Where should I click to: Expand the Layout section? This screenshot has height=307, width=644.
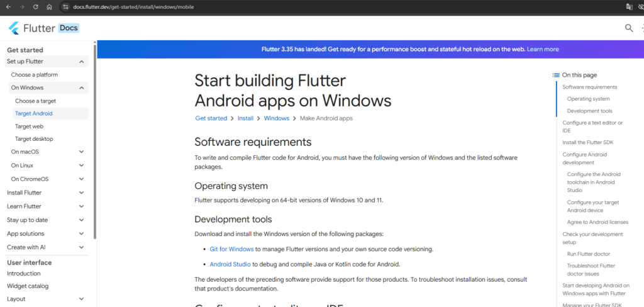(x=81, y=299)
